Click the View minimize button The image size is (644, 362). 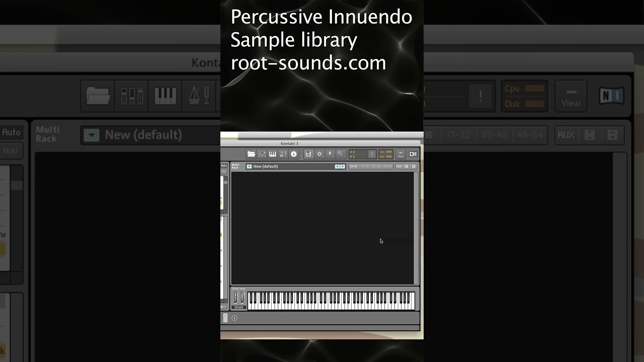(400, 154)
